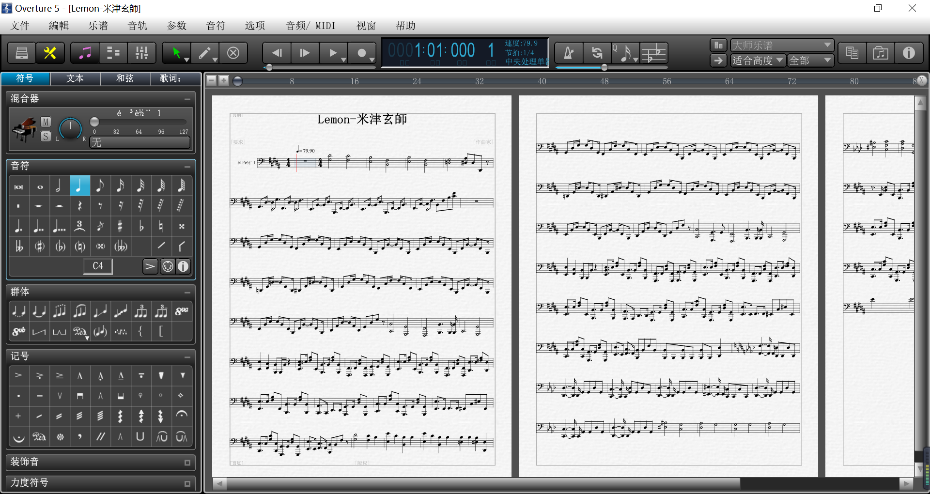Toggle the pause bars button near score dropdown
The image size is (930, 494).
click(718, 45)
